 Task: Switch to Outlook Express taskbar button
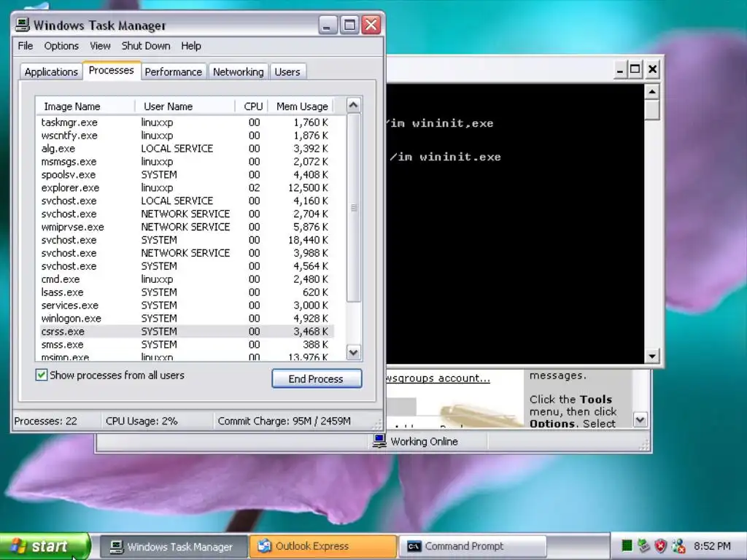323,546
